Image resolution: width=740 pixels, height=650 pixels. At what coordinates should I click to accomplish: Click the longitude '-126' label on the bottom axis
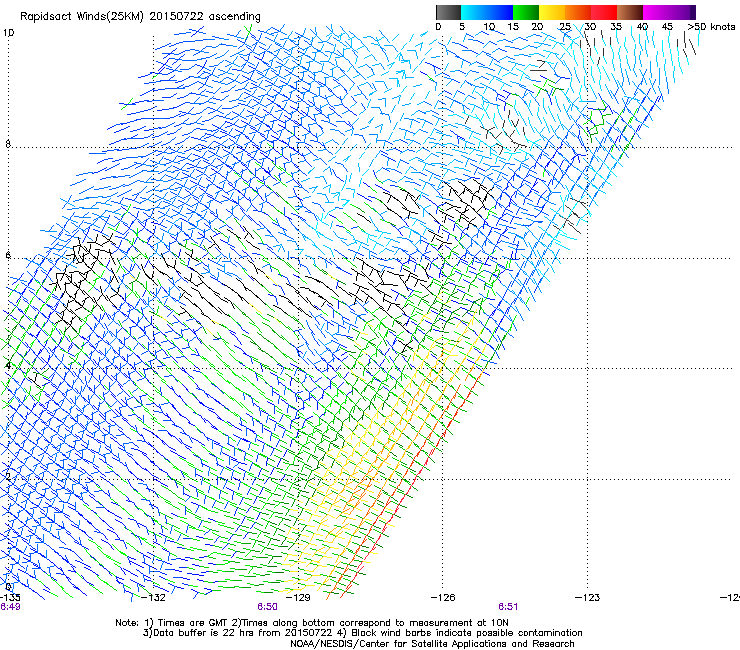[x=443, y=598]
